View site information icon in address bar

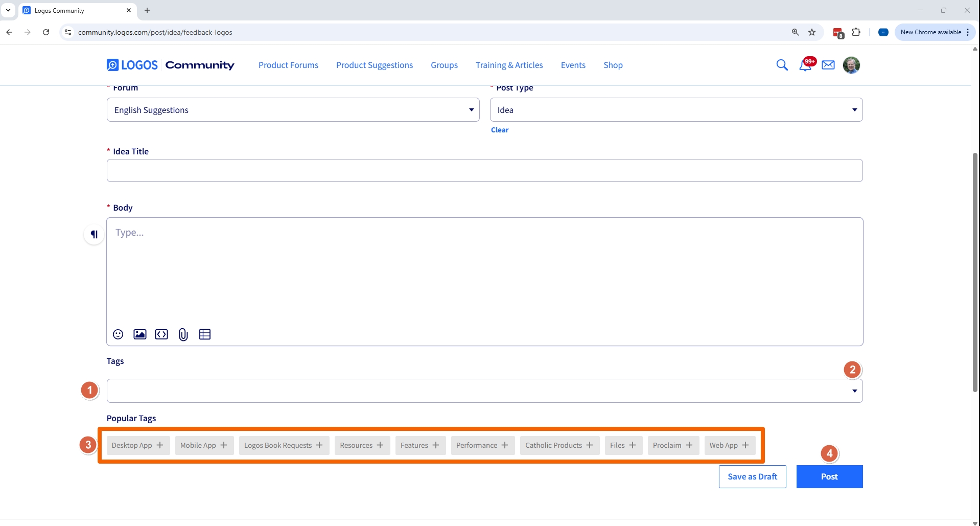(x=68, y=32)
